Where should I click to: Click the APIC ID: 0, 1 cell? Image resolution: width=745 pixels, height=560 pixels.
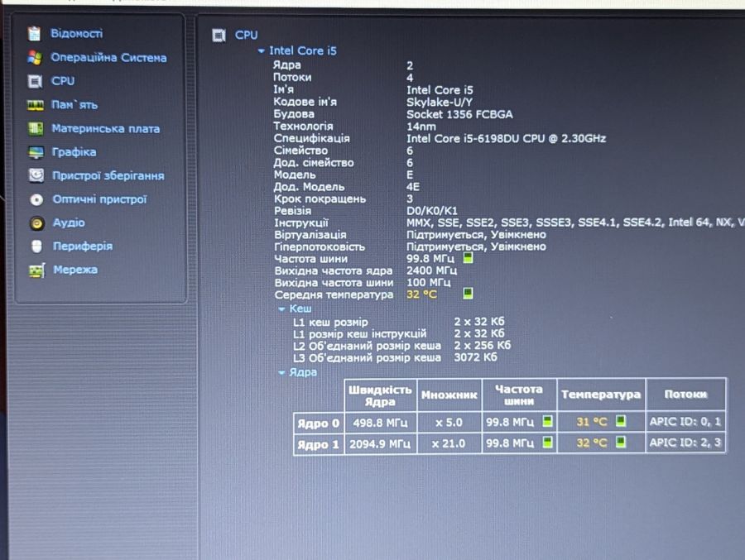click(685, 421)
